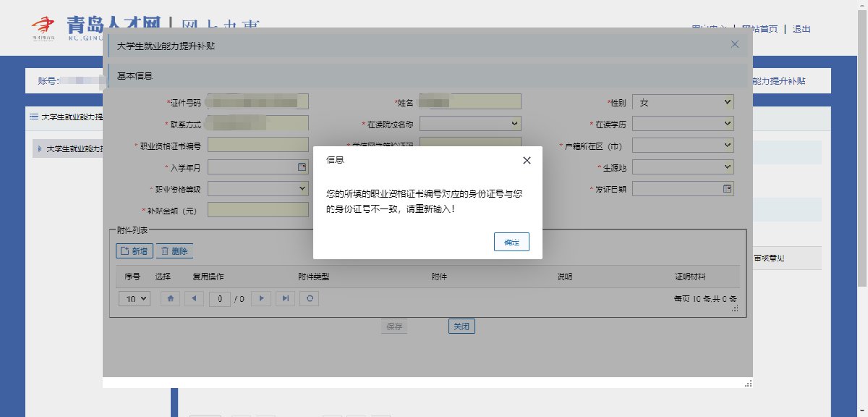Open calendar picker for 发证日期
This screenshot has height=417, width=868.
pyautogui.click(x=727, y=189)
